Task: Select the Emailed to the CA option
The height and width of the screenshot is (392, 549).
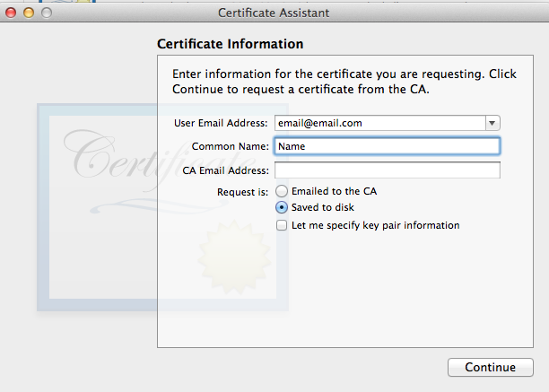Action: click(282, 191)
